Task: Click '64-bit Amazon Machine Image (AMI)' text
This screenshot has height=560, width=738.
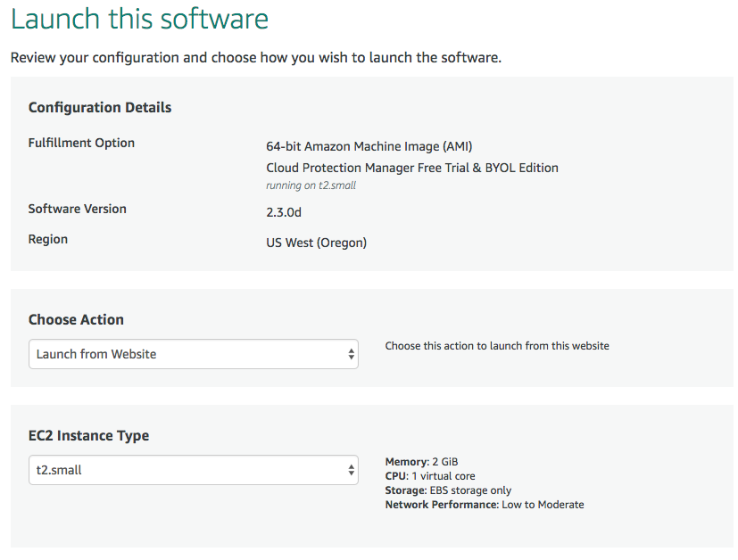Action: (x=369, y=146)
